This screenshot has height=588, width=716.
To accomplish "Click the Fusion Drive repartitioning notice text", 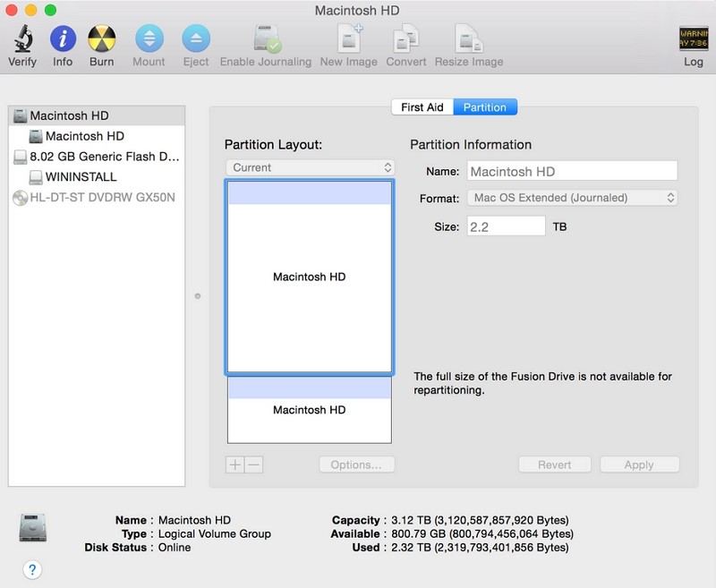I will point(542,383).
